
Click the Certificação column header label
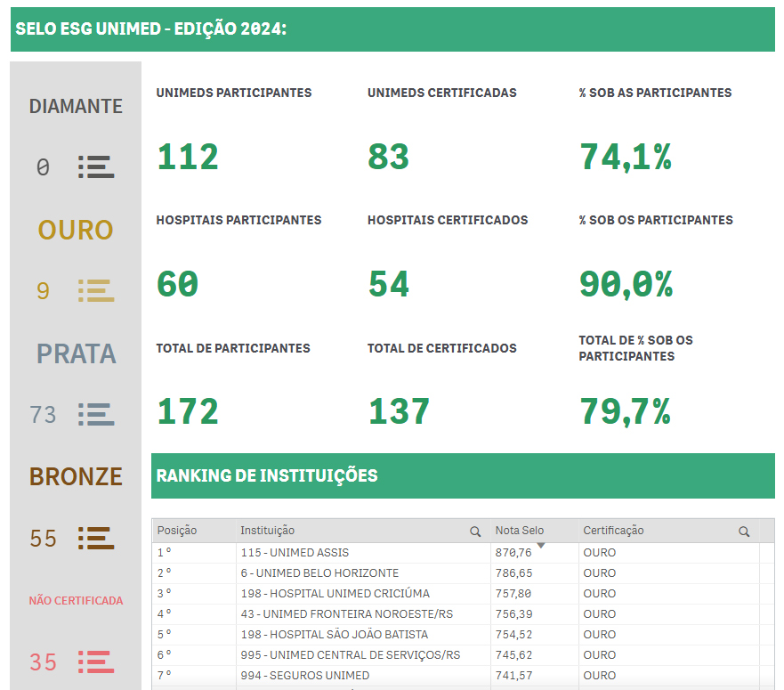pos(613,531)
